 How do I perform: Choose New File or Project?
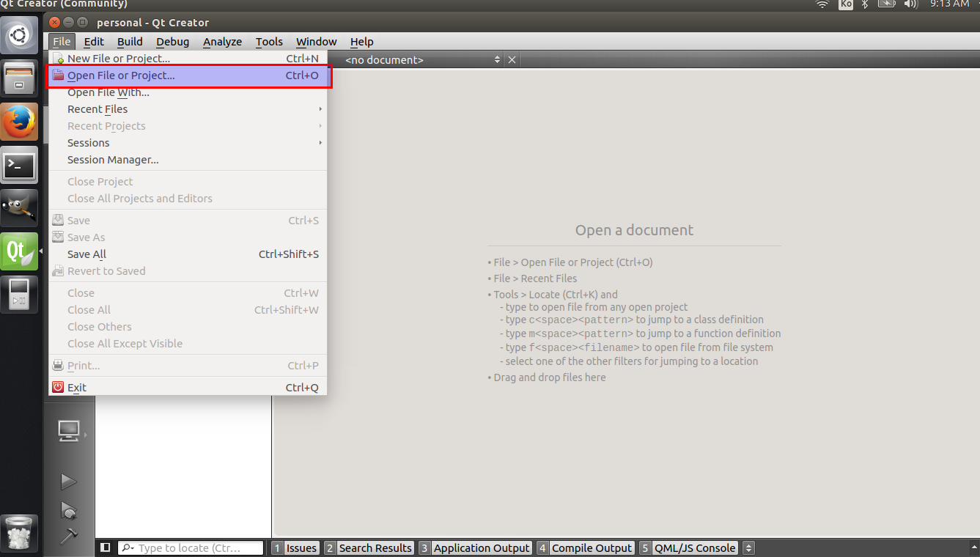click(x=187, y=59)
